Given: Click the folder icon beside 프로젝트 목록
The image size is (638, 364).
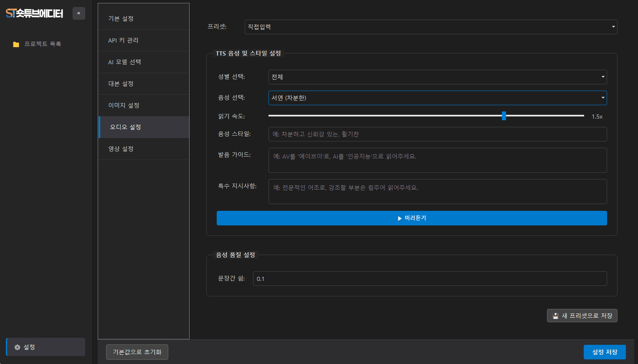Looking at the screenshot, I should tap(16, 44).
